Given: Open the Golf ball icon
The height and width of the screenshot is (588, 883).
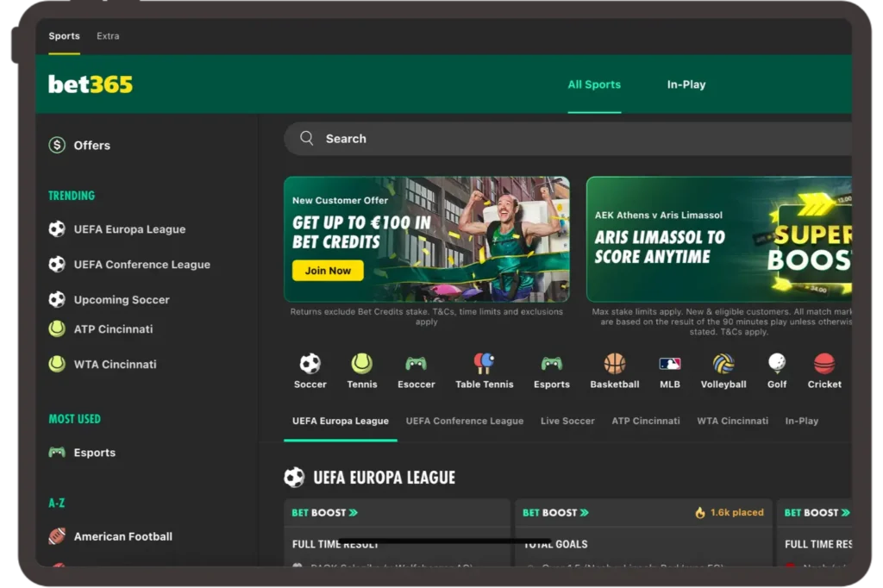Looking at the screenshot, I should tap(777, 364).
